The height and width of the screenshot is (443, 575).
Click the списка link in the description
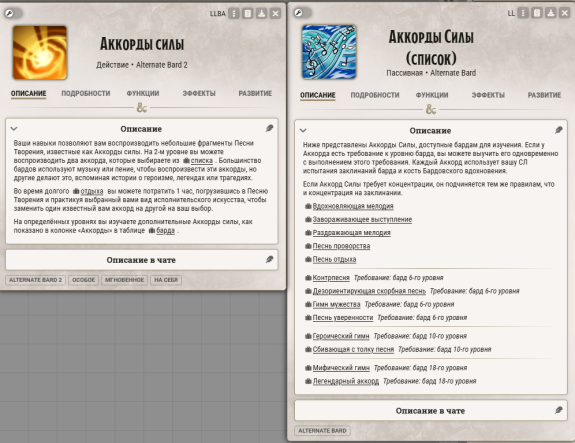tap(201, 161)
